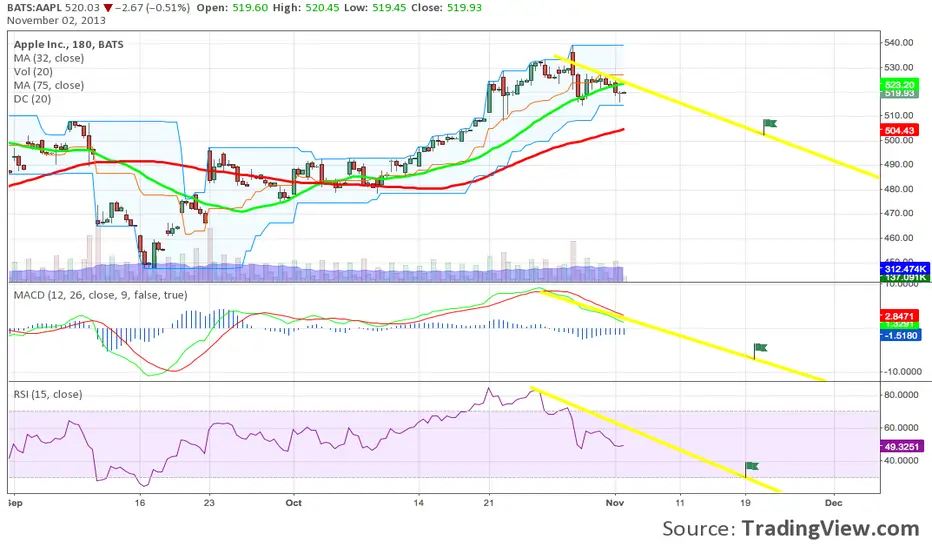Click the Vol (20) indicator label
Image resolution: width=932 pixels, height=550 pixels.
[x=33, y=72]
